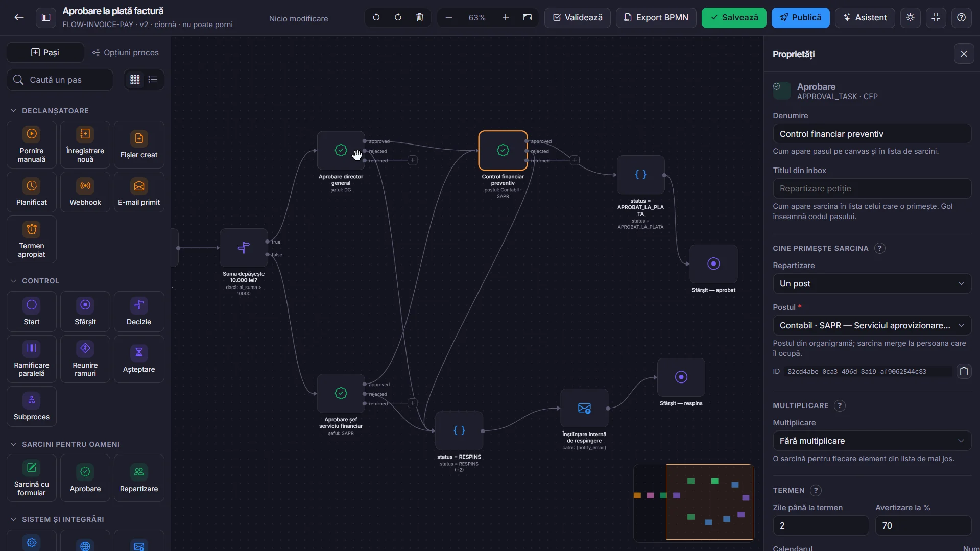980x551 pixels.
Task: Close the Proprietăți panel
Action: click(964, 54)
